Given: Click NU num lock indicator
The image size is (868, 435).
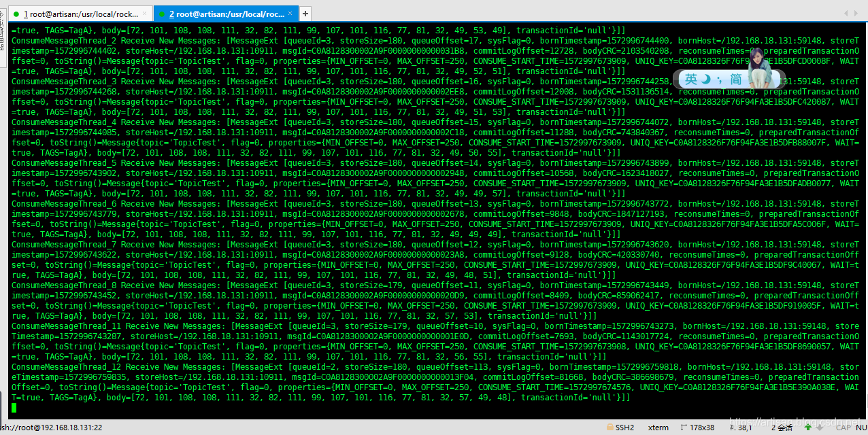Looking at the screenshot, I should (x=861, y=428).
